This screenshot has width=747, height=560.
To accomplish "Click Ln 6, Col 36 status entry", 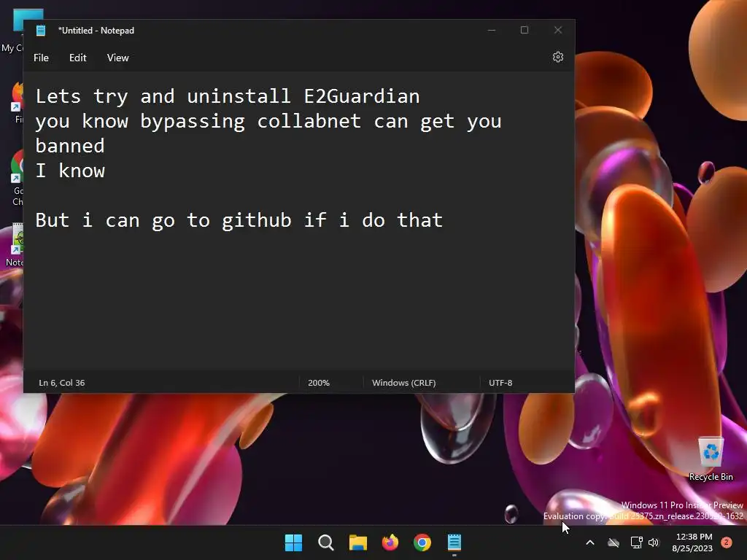I will [62, 383].
